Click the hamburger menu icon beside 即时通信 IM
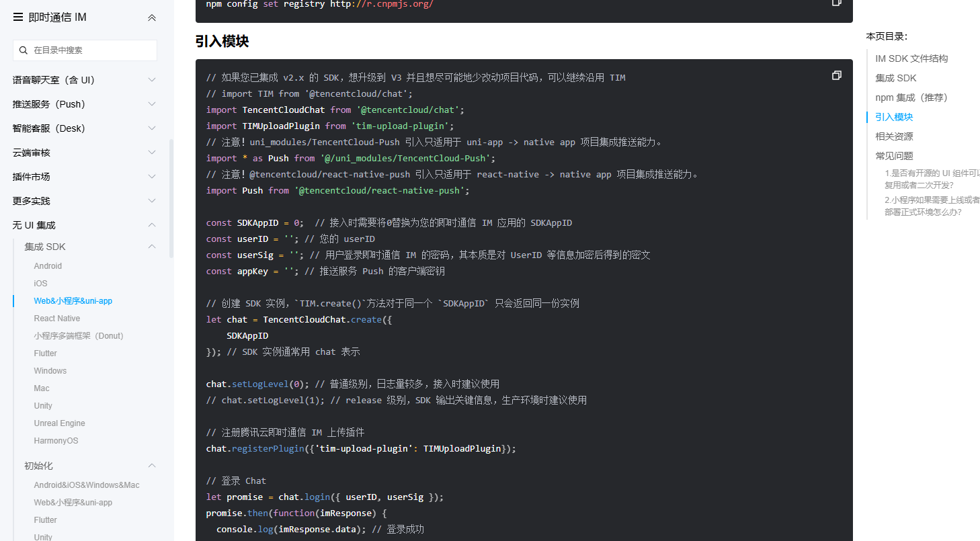980x541 pixels. (18, 17)
